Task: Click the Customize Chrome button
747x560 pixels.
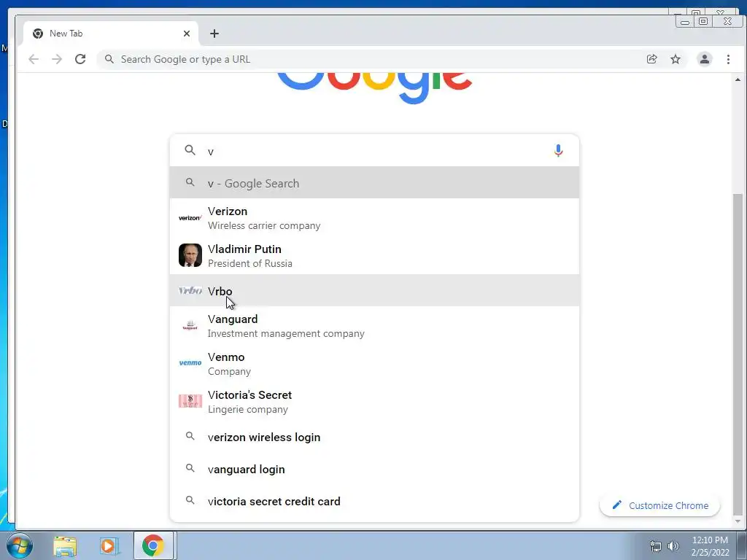Action: [659, 505]
